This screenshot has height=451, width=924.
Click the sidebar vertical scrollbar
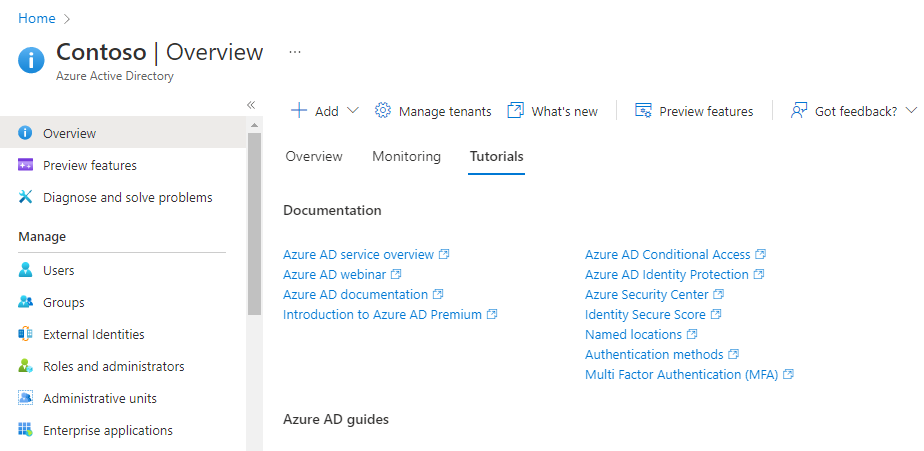254,220
